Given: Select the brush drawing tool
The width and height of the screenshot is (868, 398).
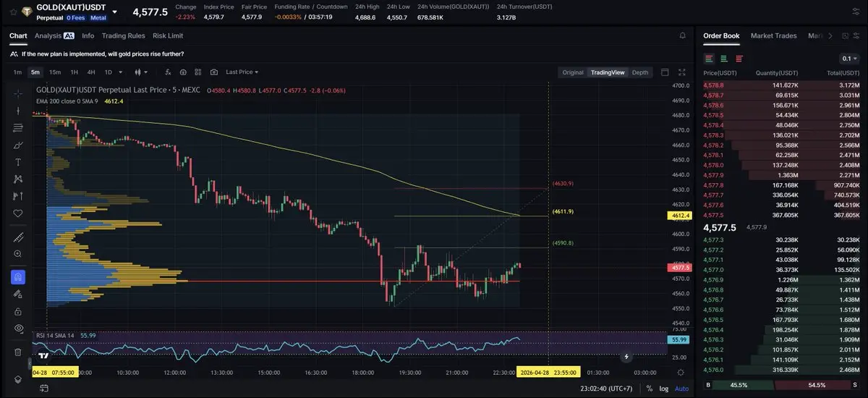Looking at the screenshot, I should (x=18, y=145).
